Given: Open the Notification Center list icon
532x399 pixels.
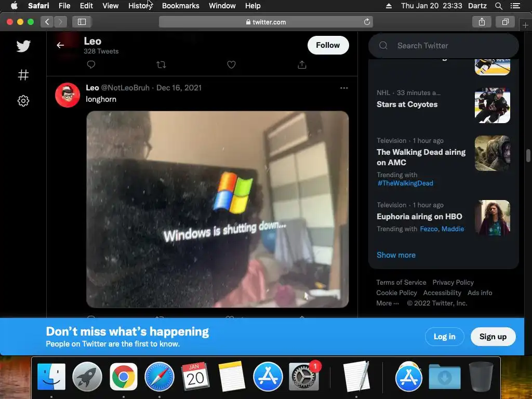Looking at the screenshot, I should coord(515,6).
